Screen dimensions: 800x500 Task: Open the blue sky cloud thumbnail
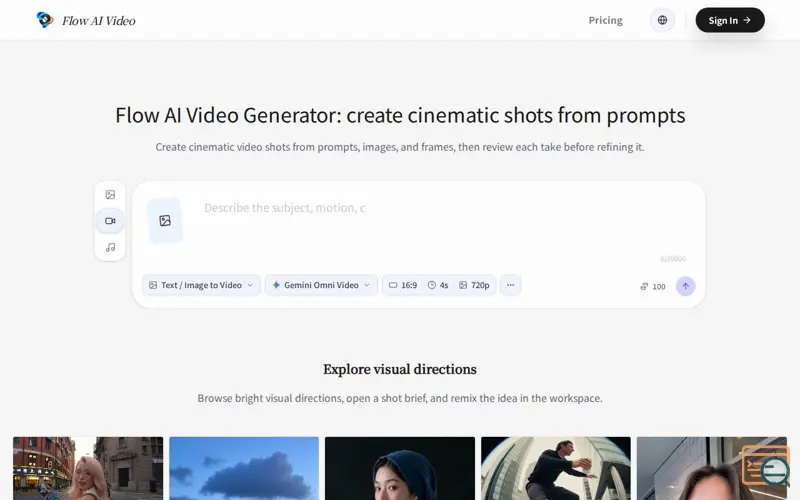coord(244,468)
